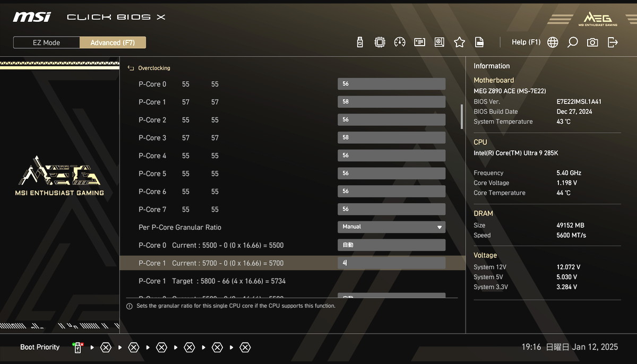Click the 'P-Core 4' row label
Image resolution: width=637 pixels, height=364 pixels.
pos(152,156)
